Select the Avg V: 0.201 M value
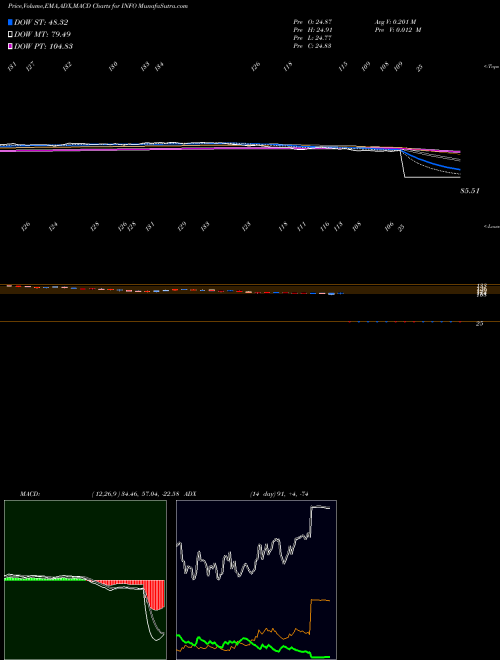Screen dimensions: 500x660 [x=398, y=21]
